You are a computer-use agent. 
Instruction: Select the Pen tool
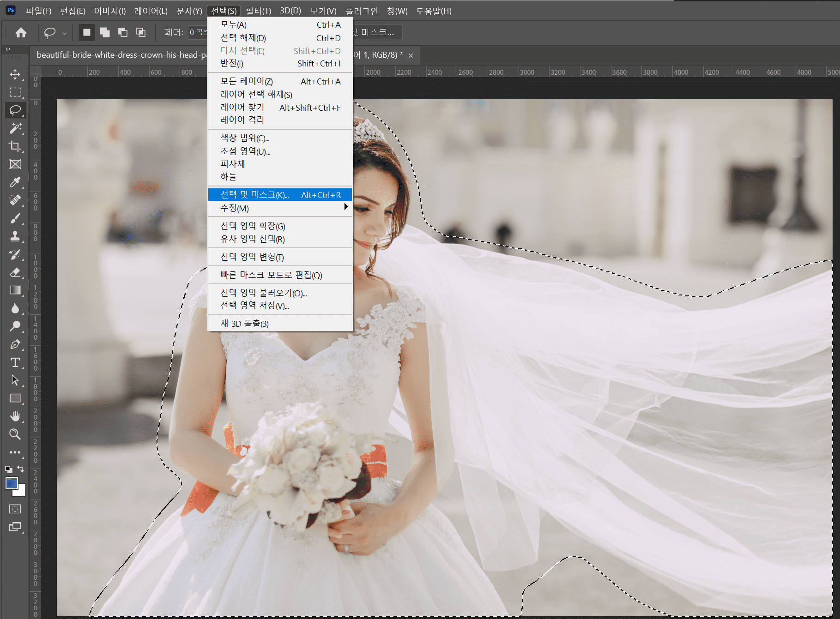[x=15, y=344]
